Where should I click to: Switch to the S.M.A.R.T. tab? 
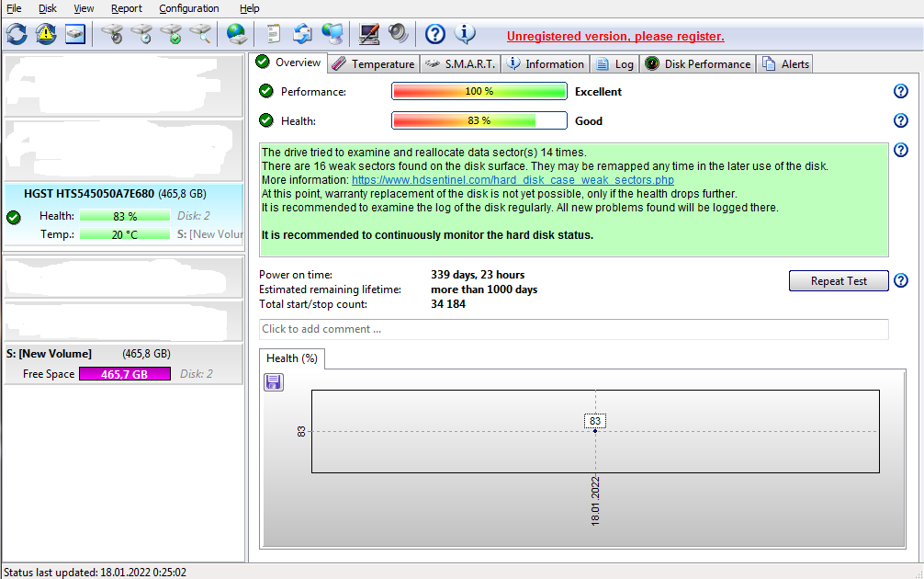tap(460, 63)
